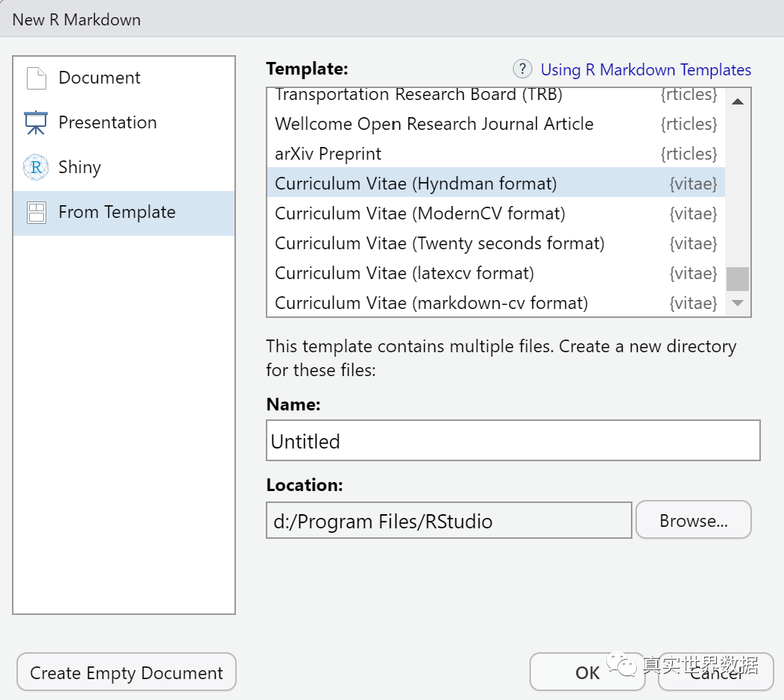Click the Location path field
784x700 pixels.
coord(449,520)
